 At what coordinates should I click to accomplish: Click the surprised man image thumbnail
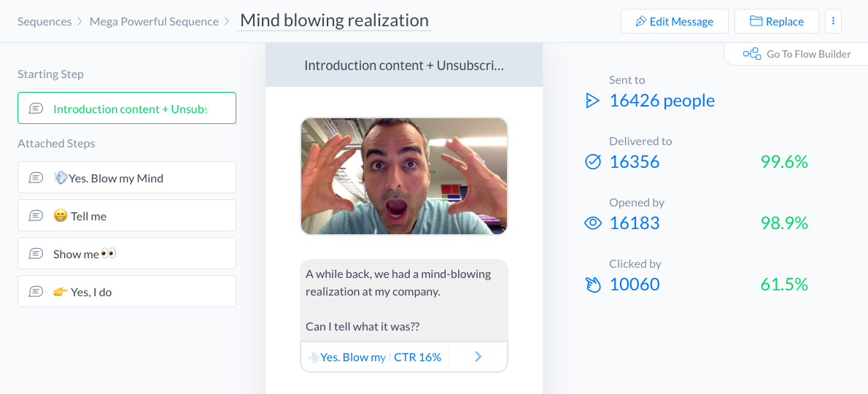pyautogui.click(x=404, y=176)
